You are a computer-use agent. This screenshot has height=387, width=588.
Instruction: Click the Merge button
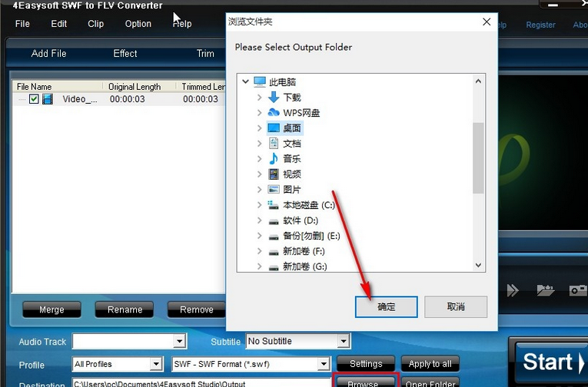point(51,309)
